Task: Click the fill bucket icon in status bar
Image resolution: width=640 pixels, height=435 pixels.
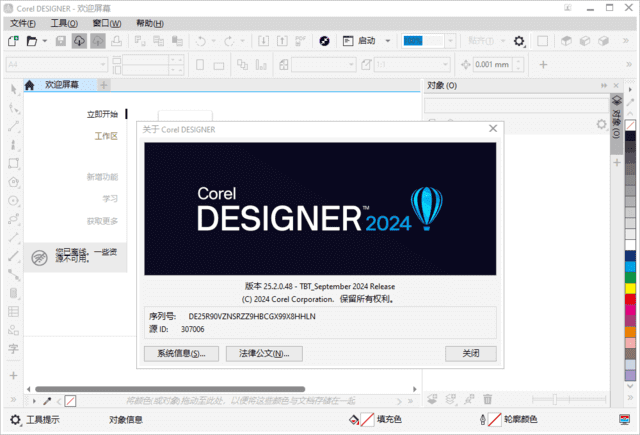Action: pos(354,419)
